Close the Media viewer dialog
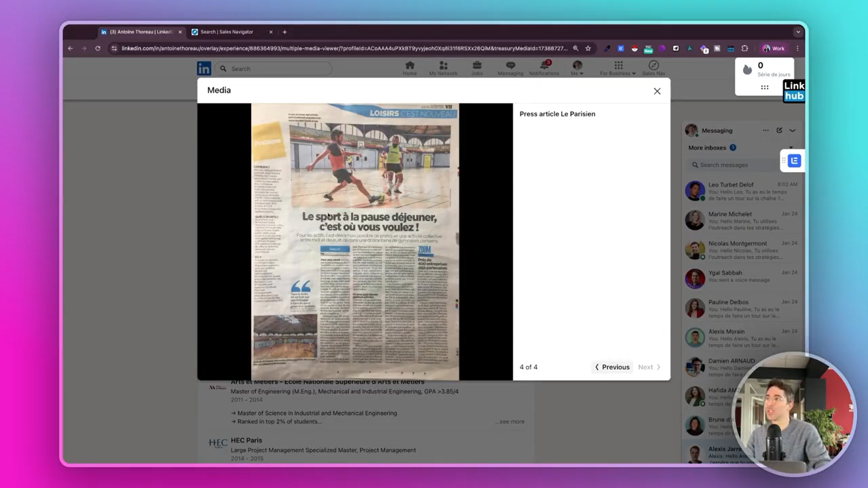This screenshot has height=488, width=868. tap(657, 91)
